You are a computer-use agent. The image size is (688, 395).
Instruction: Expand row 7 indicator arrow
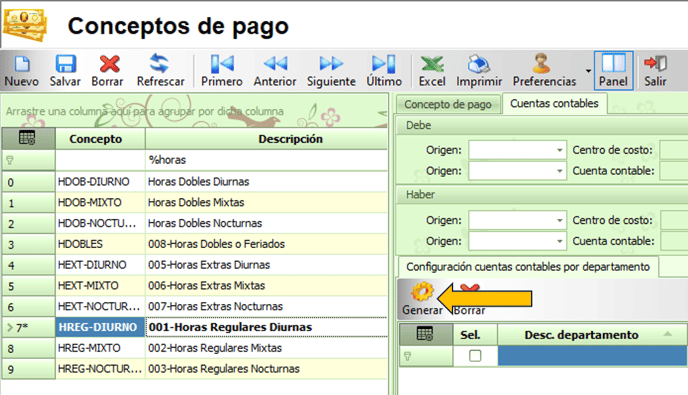[10, 327]
